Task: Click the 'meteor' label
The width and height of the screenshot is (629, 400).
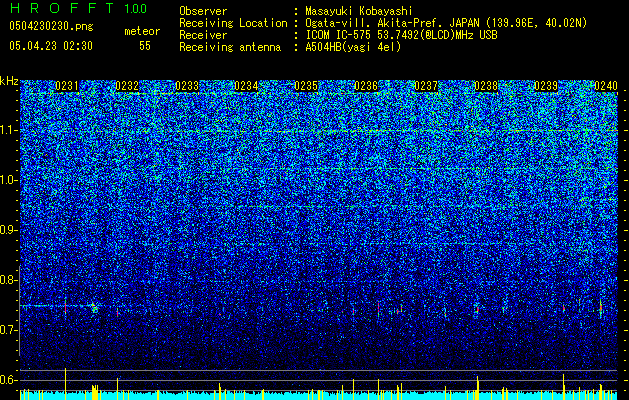Action: coord(142,31)
